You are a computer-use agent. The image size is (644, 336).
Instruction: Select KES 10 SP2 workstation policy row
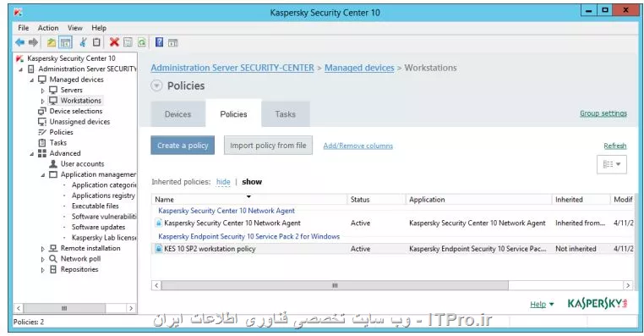[x=392, y=249]
